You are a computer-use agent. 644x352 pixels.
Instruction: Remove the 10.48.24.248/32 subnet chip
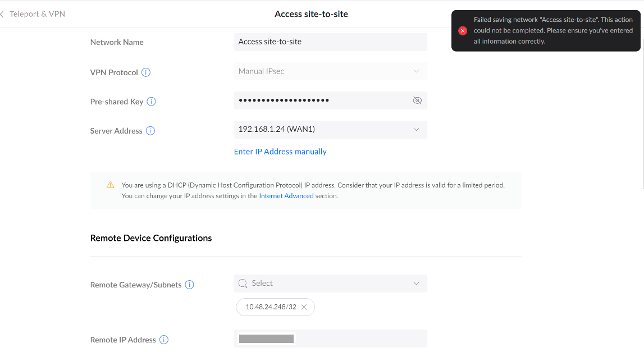coord(304,307)
